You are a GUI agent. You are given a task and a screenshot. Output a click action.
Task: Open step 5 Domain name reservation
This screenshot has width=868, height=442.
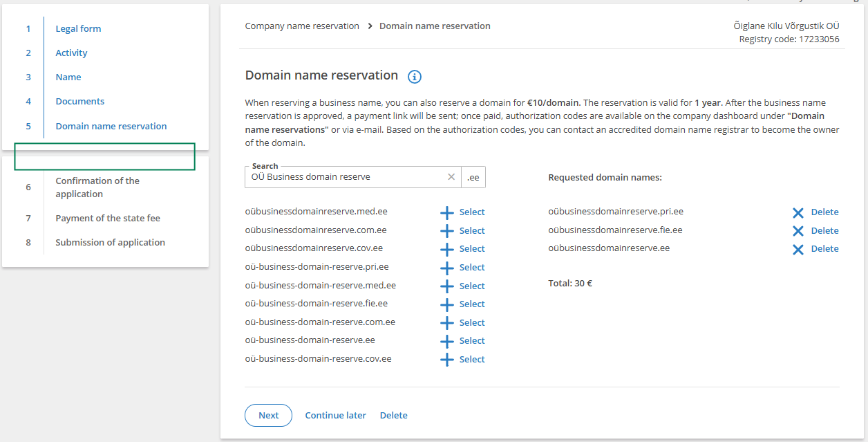pyautogui.click(x=111, y=127)
